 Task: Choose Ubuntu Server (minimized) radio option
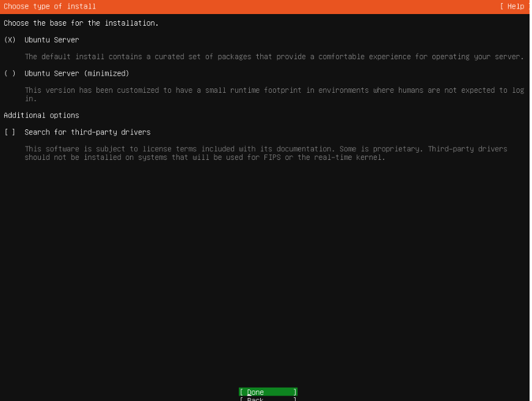pos(67,74)
